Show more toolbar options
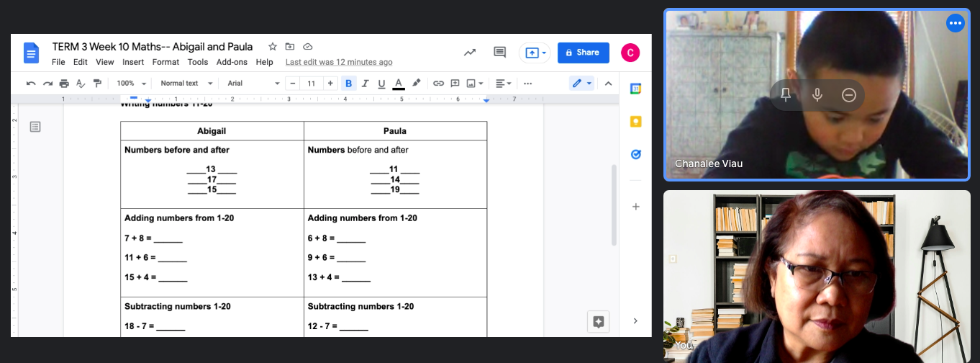Viewport: 980px width, 363px height. [x=527, y=84]
